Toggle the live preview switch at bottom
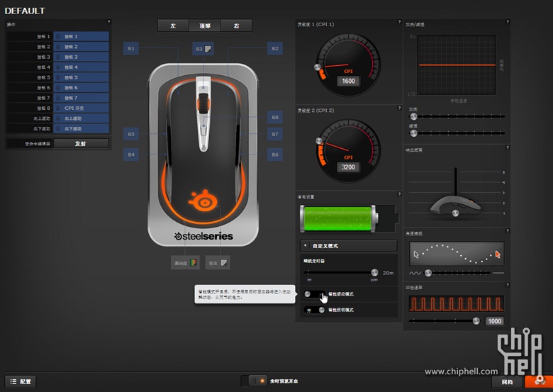The width and height of the screenshot is (553, 392). coord(255,381)
